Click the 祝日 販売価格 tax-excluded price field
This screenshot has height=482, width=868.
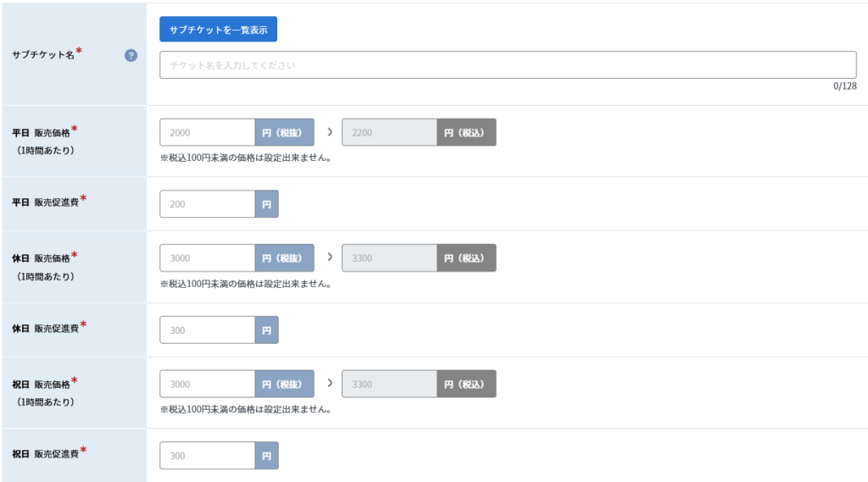pyautogui.click(x=207, y=384)
